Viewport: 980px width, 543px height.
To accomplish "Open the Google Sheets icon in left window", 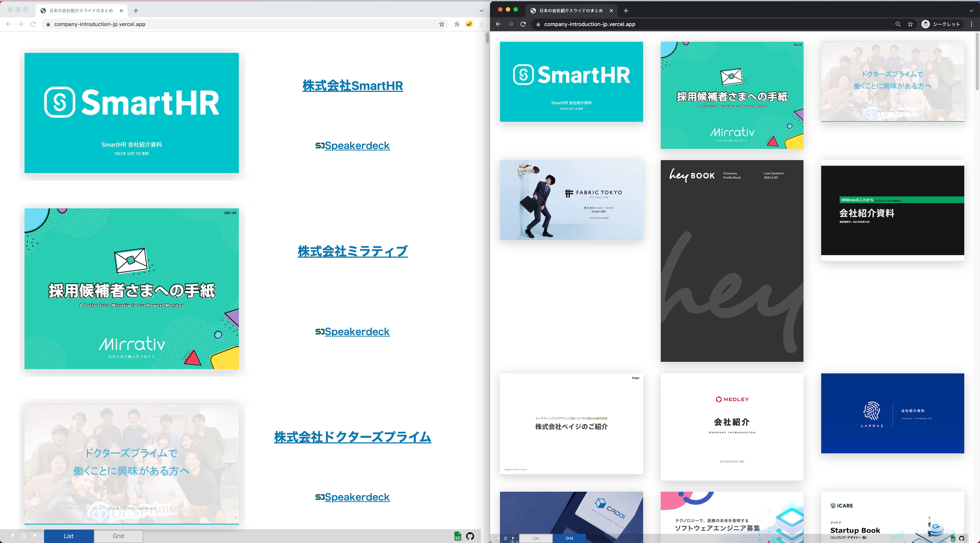I will tap(458, 536).
